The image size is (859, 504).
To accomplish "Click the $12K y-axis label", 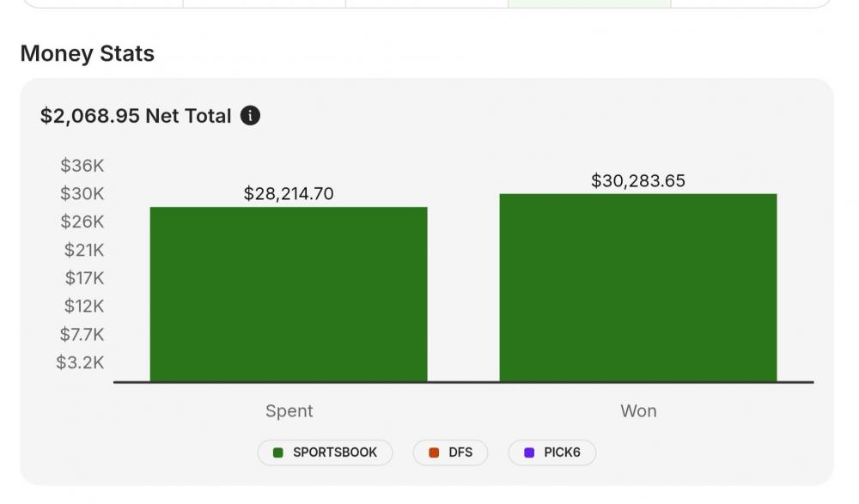I will tap(83, 306).
